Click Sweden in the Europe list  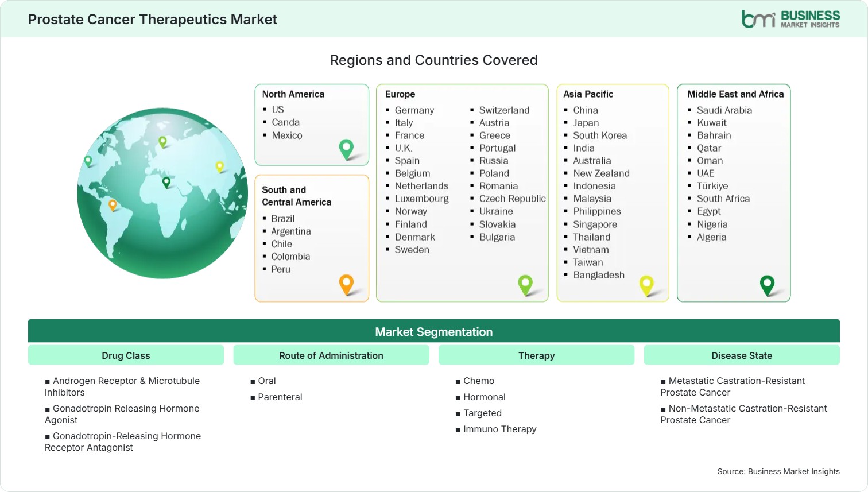(412, 250)
